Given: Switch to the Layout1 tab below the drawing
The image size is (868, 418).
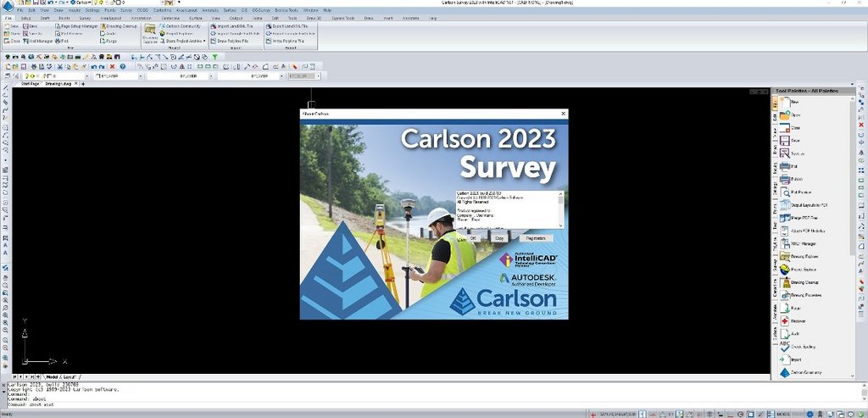Looking at the screenshot, I should point(71,376).
